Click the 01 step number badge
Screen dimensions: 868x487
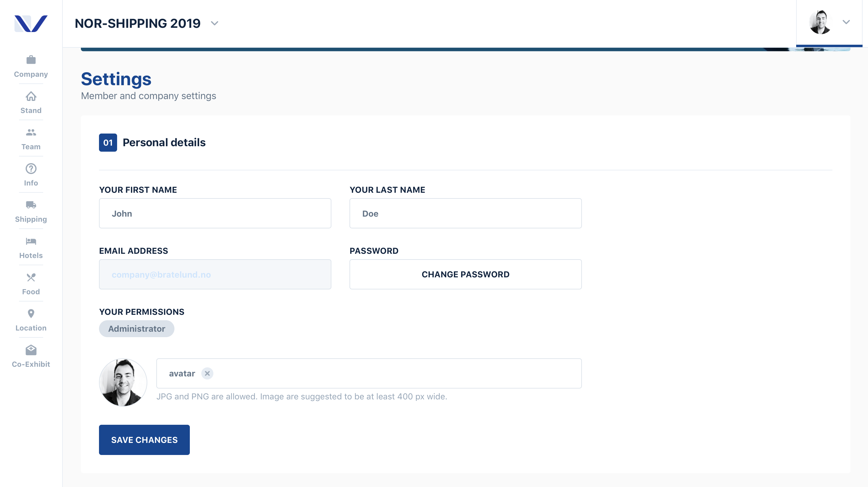108,143
